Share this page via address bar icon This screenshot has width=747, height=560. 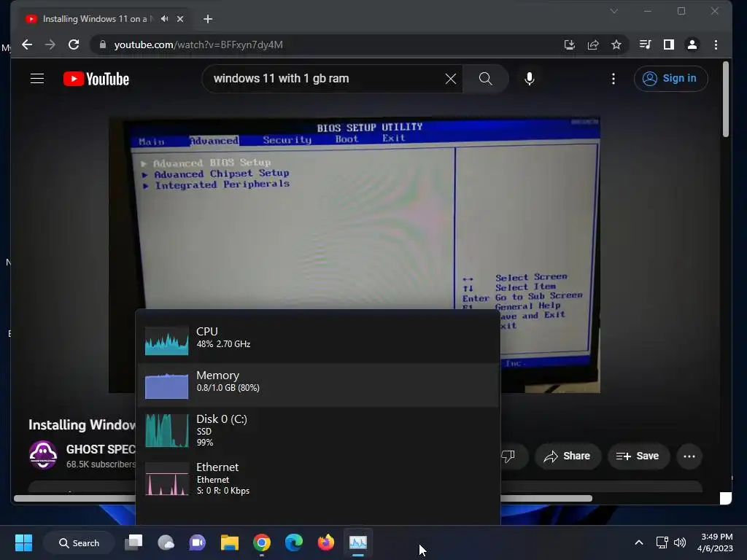click(593, 44)
